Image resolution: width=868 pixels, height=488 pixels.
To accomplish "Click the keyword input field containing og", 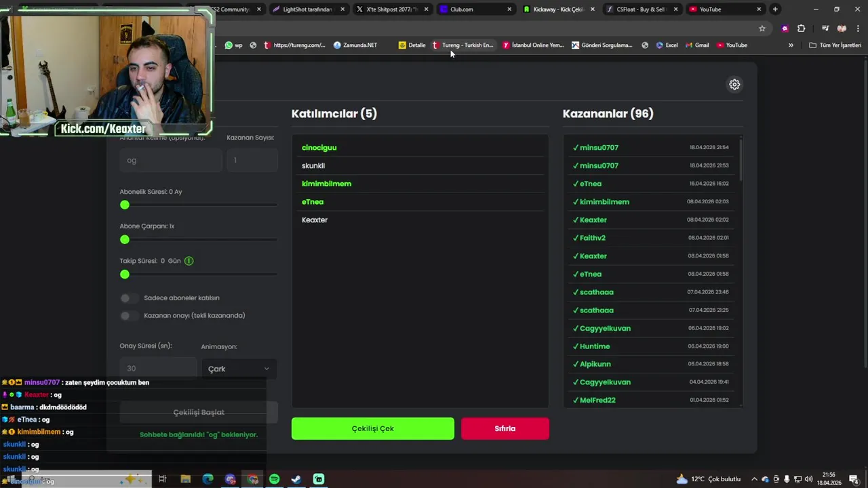I will click(x=171, y=161).
